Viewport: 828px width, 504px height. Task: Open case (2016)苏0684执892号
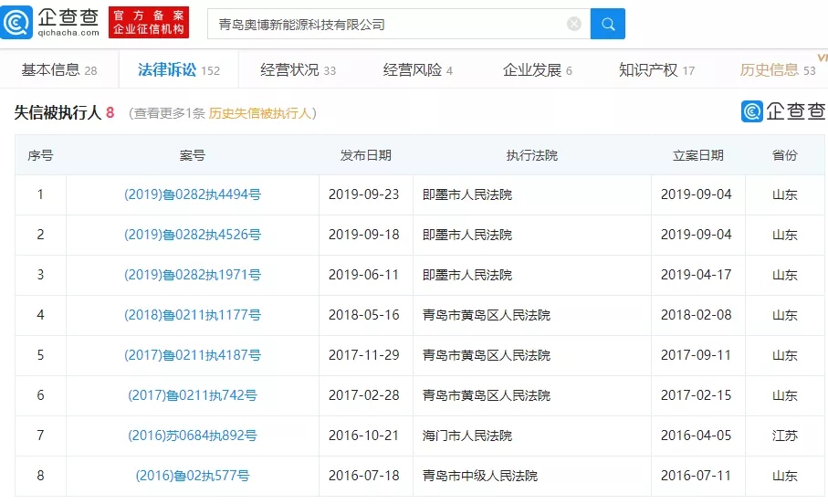point(193,436)
